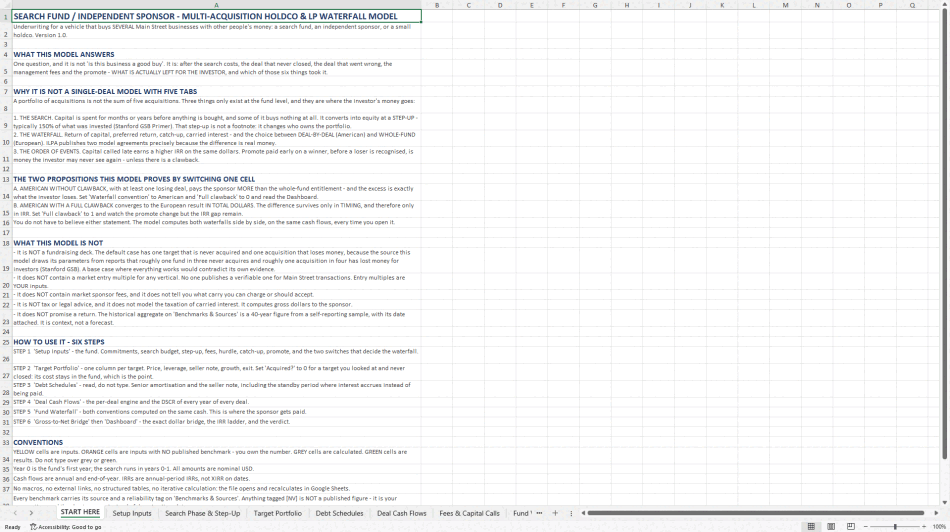Viewport: 950px width, 532px height.
Task: Click next sheet navigation arrow
Action: 31,513
